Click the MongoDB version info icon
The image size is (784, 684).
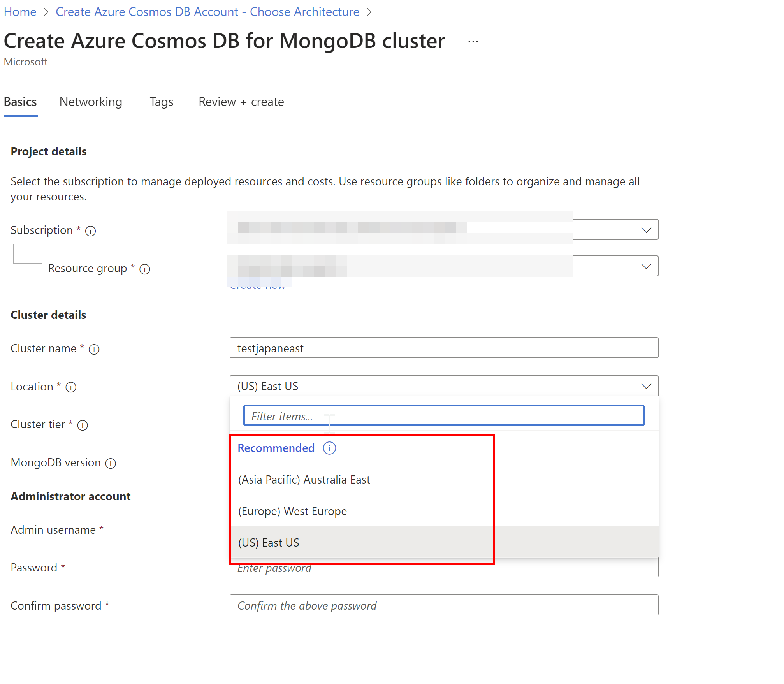111,463
